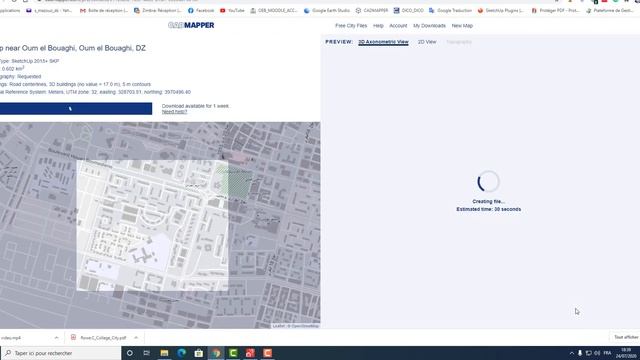Click the blue download button
This screenshot has width=640, height=360.
pos(76,109)
